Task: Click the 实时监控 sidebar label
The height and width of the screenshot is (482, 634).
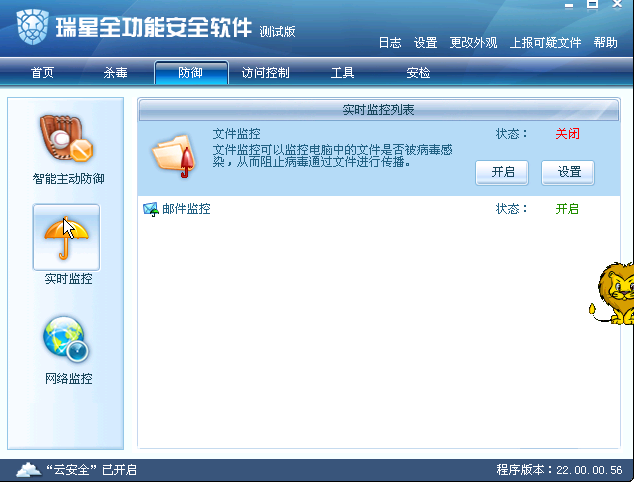Action: (x=68, y=279)
